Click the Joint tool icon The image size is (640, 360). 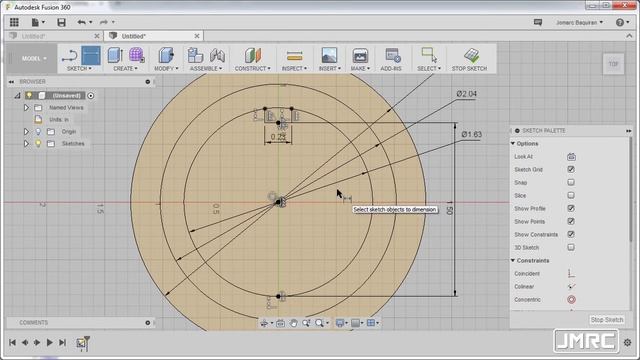[x=217, y=55]
